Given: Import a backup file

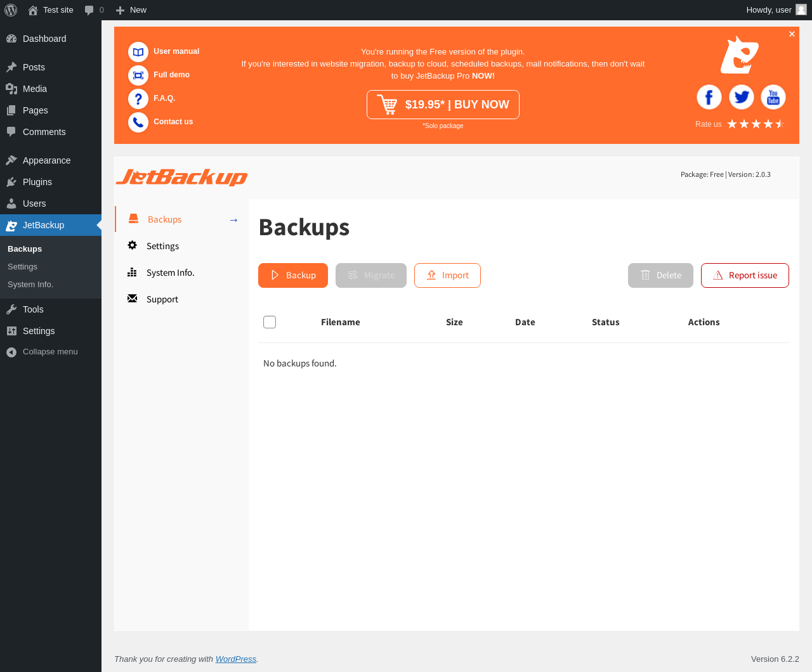Looking at the screenshot, I should pos(447,275).
